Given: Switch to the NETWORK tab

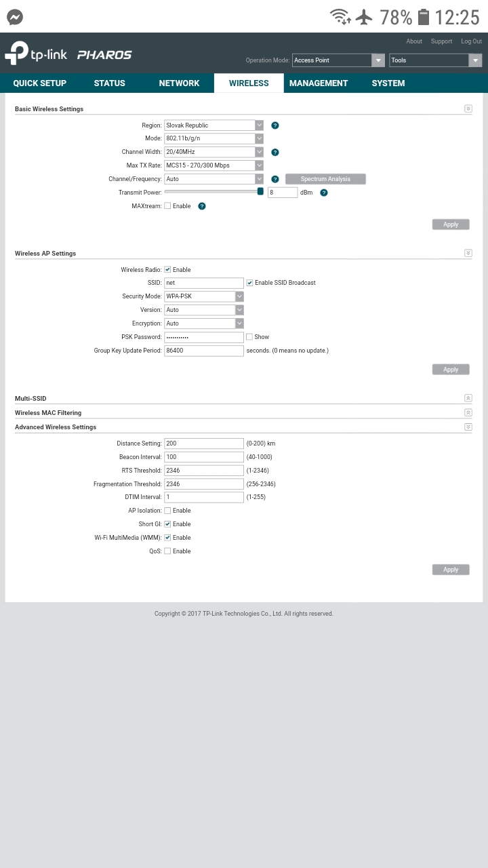Looking at the screenshot, I should (x=179, y=83).
